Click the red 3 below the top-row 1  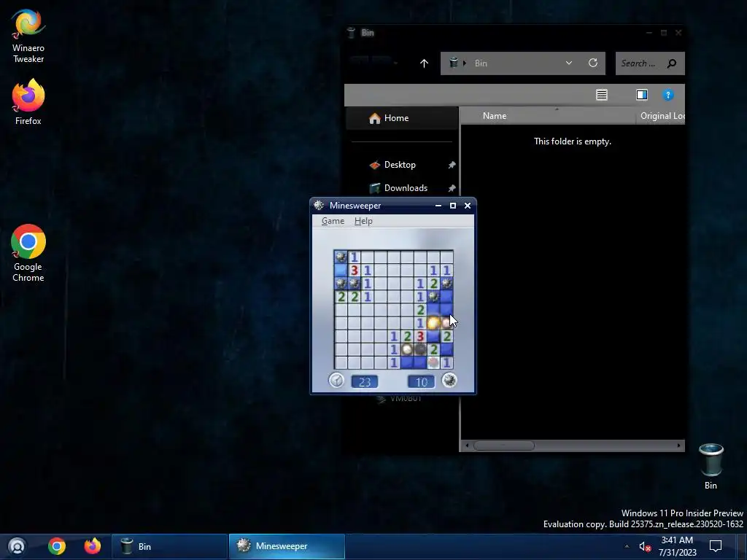pyautogui.click(x=354, y=271)
